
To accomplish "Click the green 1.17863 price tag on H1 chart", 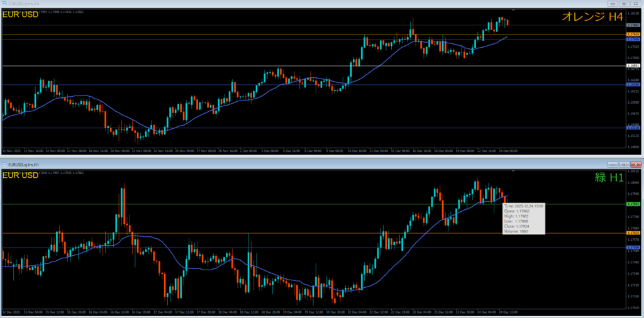I will (633, 204).
